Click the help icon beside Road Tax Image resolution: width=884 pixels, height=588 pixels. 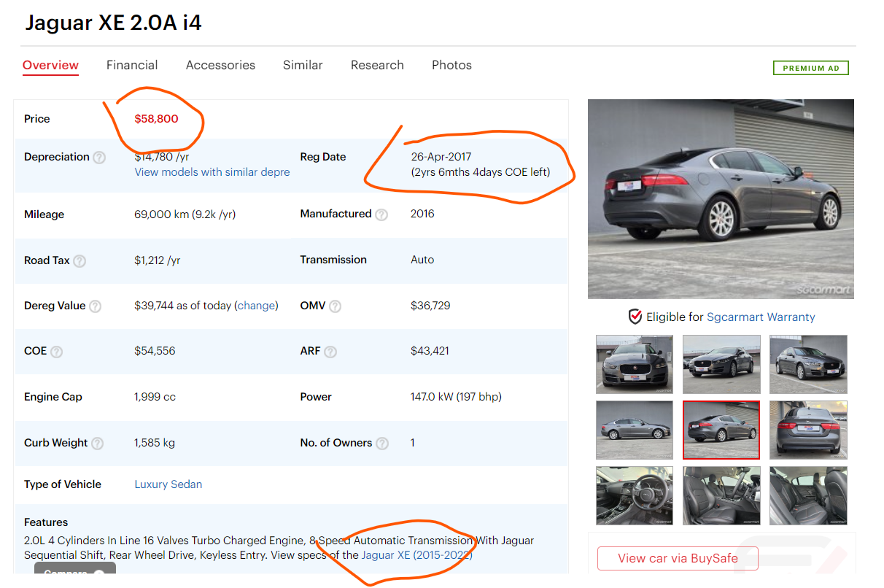(80, 261)
